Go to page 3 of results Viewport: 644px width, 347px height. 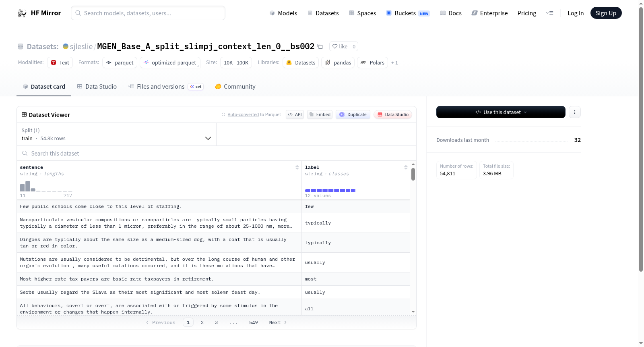(216, 322)
